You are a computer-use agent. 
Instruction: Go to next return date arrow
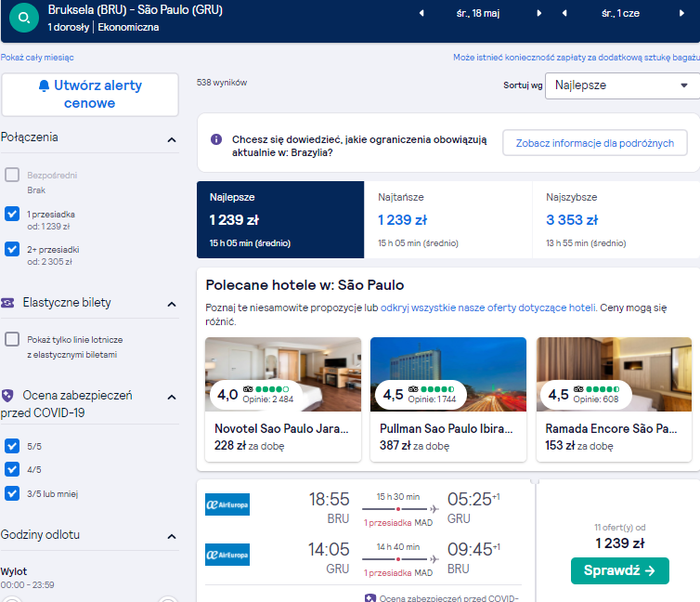[x=681, y=13]
